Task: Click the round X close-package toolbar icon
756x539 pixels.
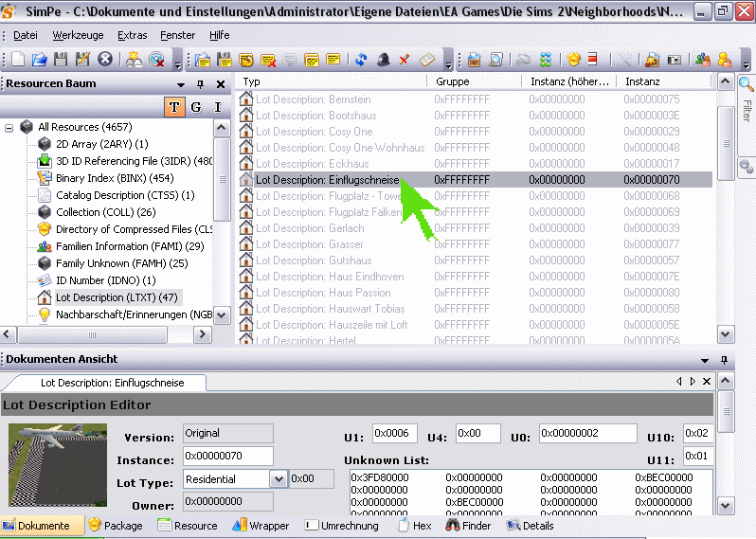Action: [x=105, y=59]
